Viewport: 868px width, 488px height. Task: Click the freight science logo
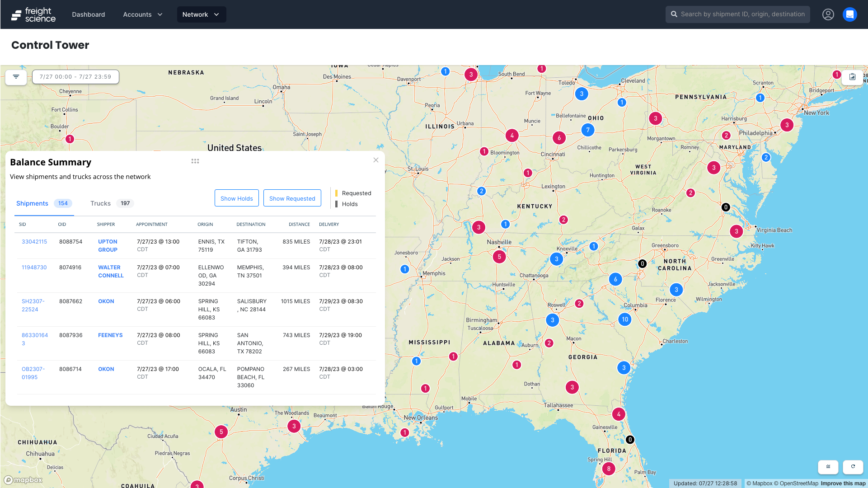pyautogui.click(x=33, y=14)
